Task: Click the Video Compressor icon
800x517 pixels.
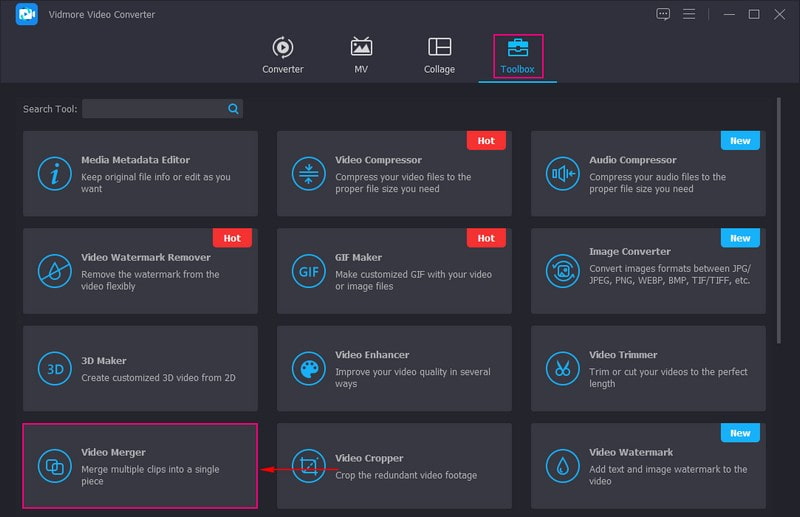Action: (308, 174)
